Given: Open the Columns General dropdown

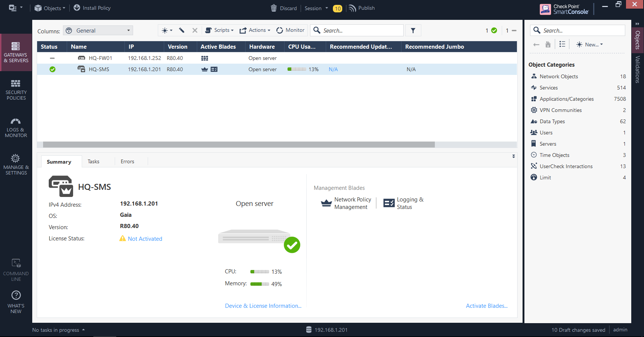Looking at the screenshot, I should pyautogui.click(x=98, y=31).
